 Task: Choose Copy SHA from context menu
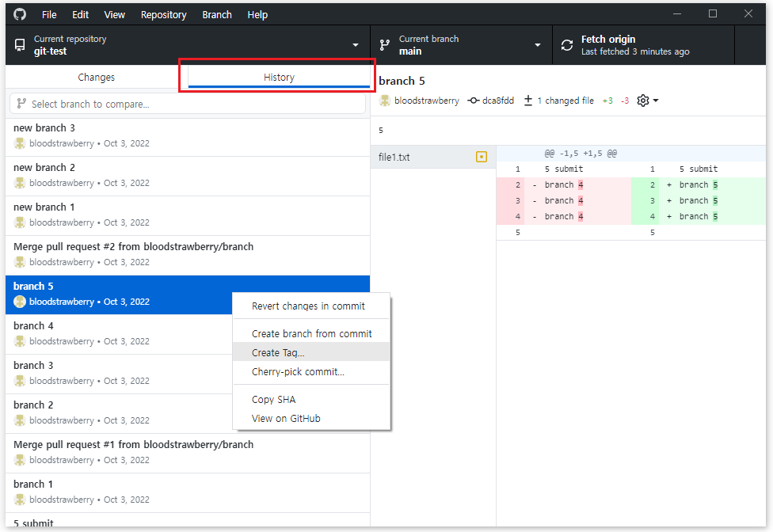311,400
